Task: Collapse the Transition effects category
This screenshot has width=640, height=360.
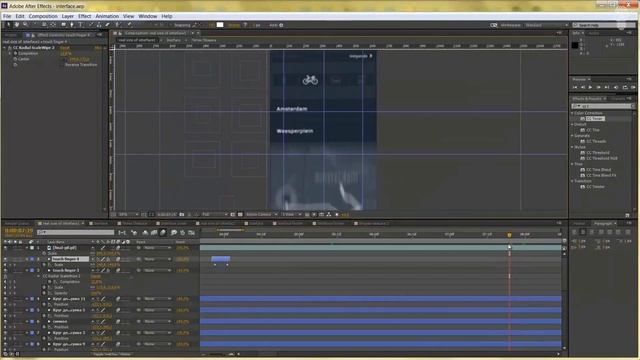Action: (x=572, y=181)
